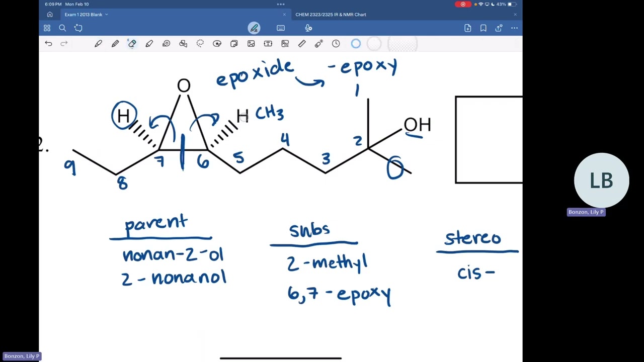Viewport: 644px width, 362px height.
Task: Switch to keyboard typing mode
Action: (x=281, y=28)
